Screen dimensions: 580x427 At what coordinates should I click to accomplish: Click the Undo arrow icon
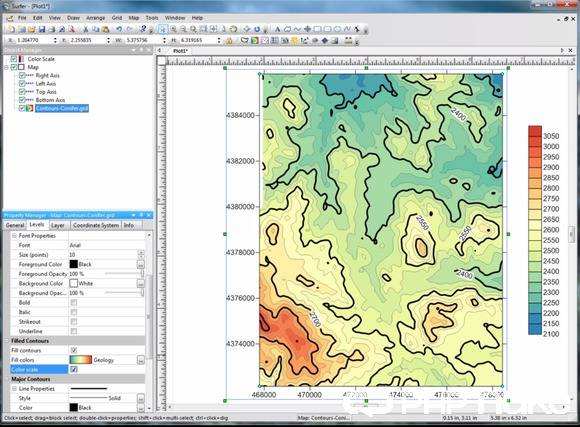(x=119, y=29)
